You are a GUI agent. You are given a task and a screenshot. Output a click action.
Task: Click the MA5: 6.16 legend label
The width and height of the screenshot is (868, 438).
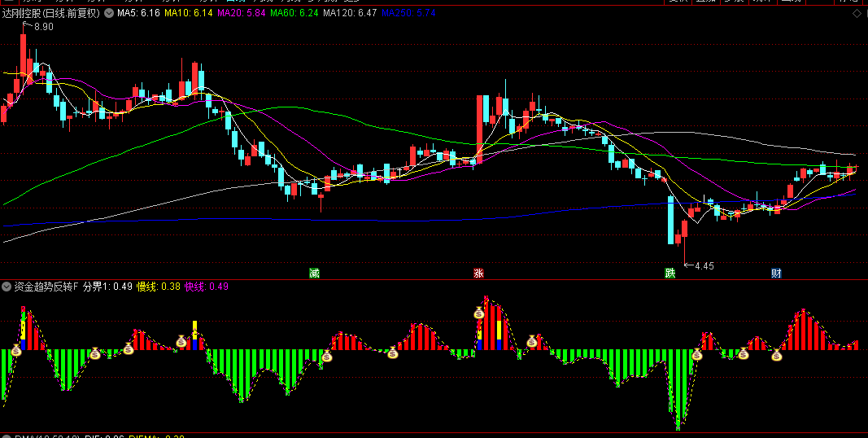pyautogui.click(x=138, y=13)
